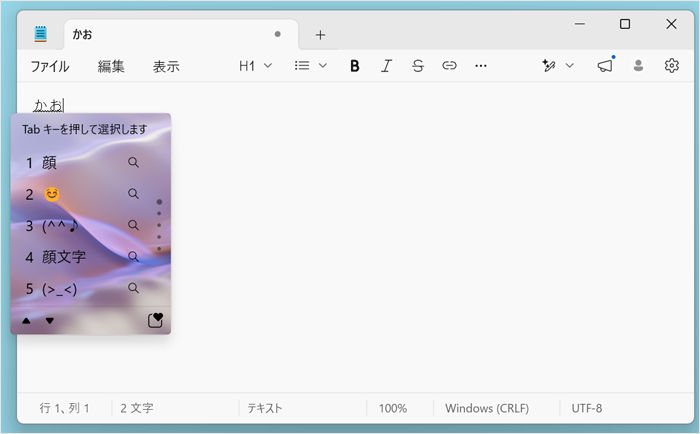
Task: Add a new tab with plus button
Action: pyautogui.click(x=320, y=35)
